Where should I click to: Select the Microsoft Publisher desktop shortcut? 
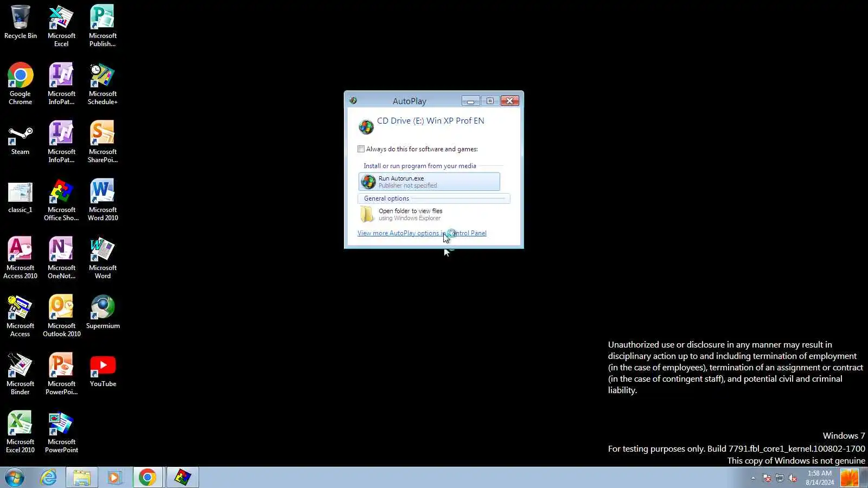pyautogui.click(x=103, y=26)
